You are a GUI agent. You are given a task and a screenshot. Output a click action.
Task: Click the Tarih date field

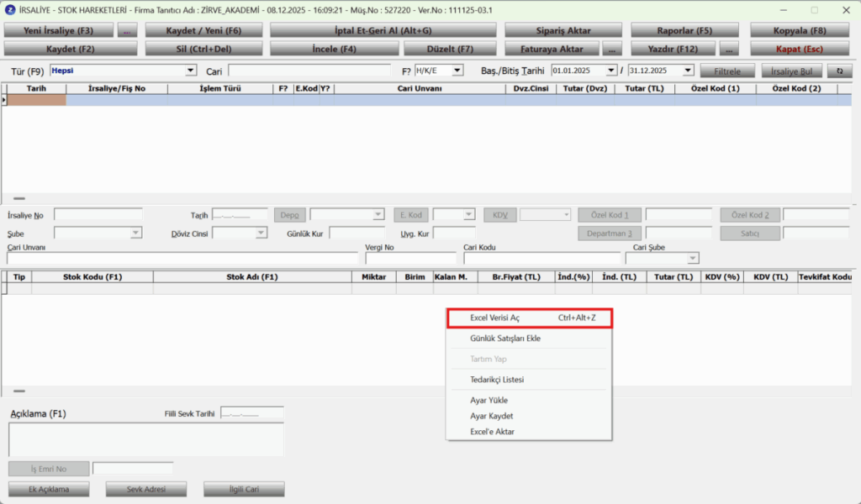click(240, 214)
